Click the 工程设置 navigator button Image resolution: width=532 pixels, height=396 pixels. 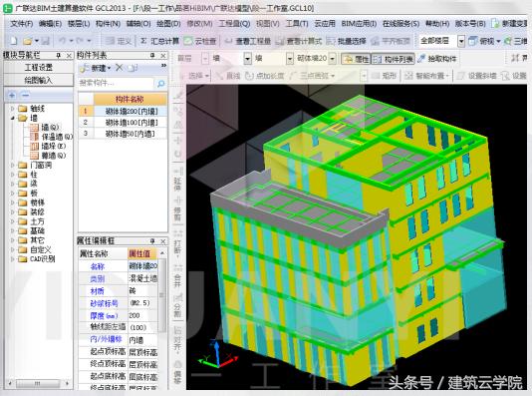[38, 67]
